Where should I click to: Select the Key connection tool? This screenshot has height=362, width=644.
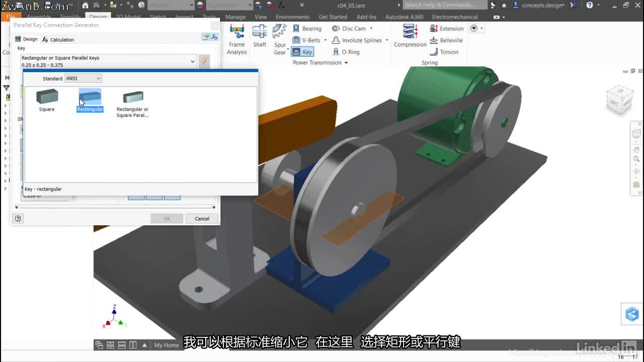coord(302,52)
